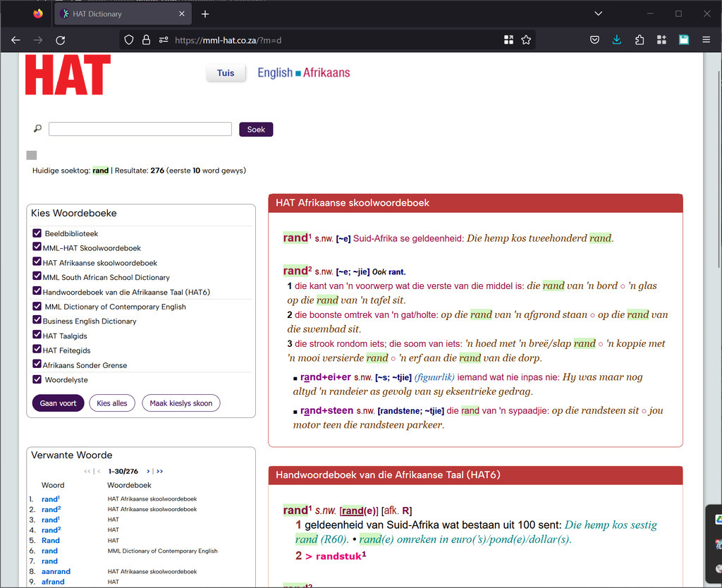Open related word aanrand

click(x=56, y=571)
